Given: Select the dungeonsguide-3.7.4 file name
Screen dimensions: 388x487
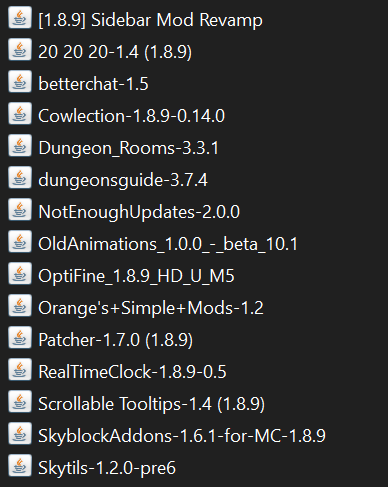Looking at the screenshot, I should click(123, 181).
